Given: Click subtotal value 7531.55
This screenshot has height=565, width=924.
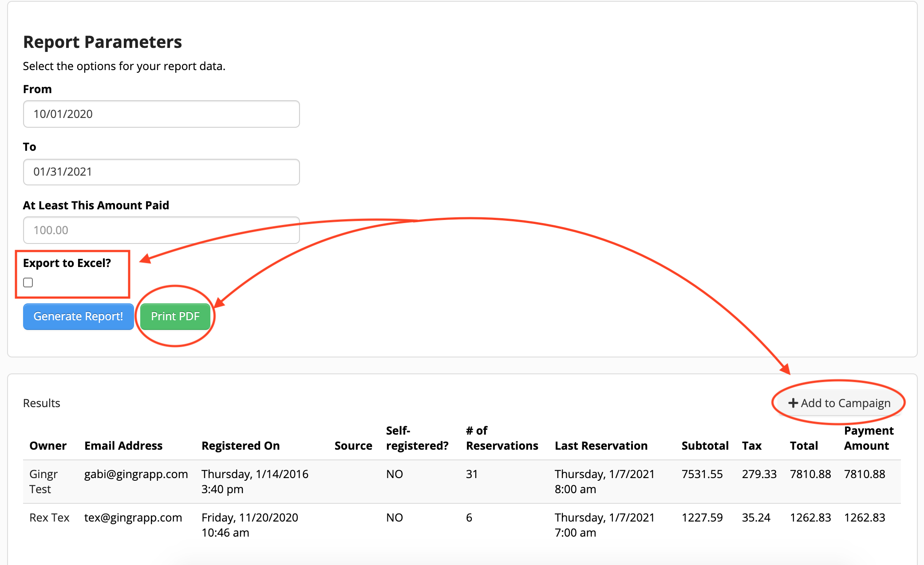Looking at the screenshot, I should click(702, 474).
